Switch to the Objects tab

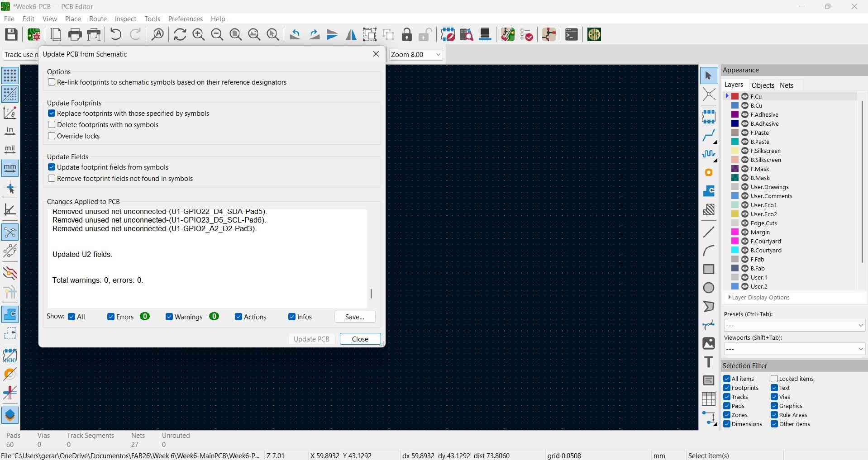tap(763, 85)
